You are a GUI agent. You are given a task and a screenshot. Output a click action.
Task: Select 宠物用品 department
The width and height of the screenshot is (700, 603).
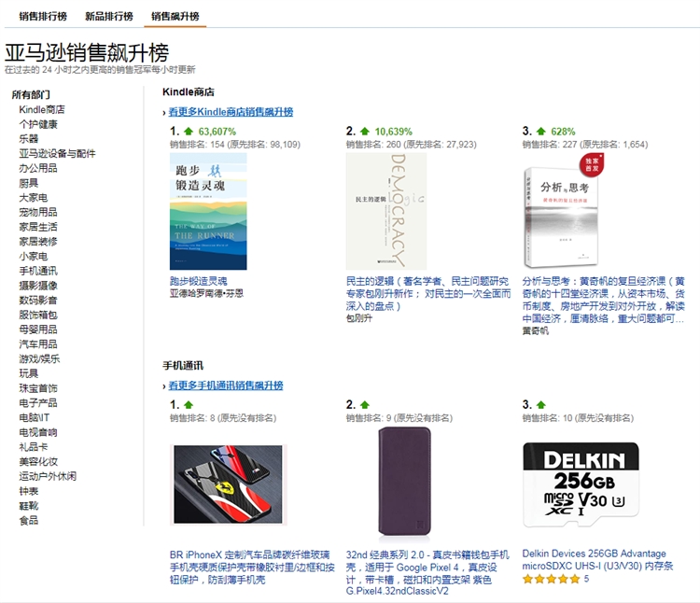coord(38,213)
